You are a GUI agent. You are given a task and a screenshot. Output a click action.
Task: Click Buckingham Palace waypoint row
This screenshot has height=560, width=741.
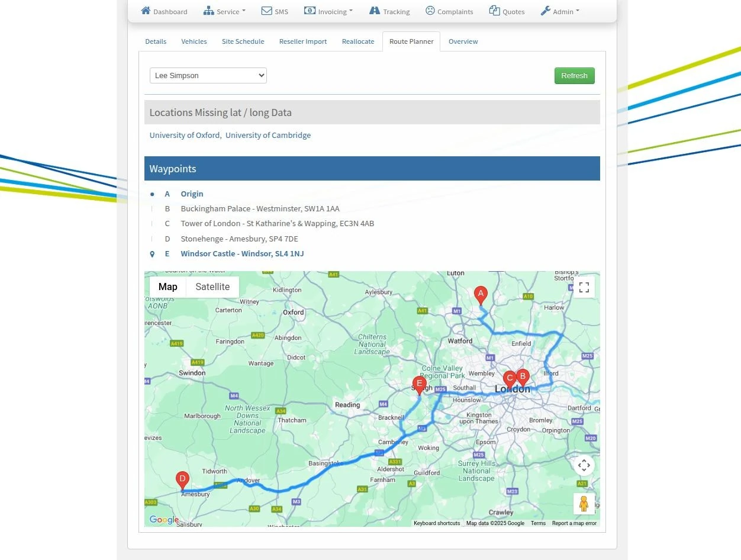[260, 209]
